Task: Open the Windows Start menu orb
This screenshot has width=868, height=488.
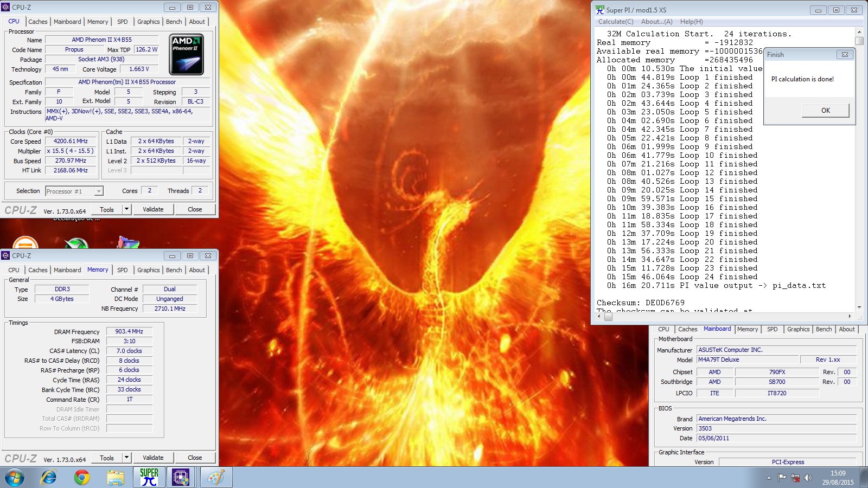Action: [x=15, y=477]
